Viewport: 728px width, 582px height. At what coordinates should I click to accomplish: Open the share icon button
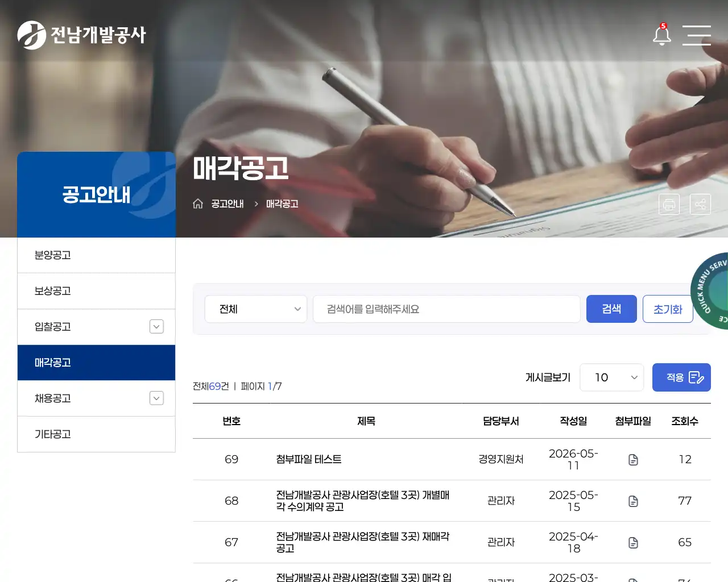click(x=700, y=204)
